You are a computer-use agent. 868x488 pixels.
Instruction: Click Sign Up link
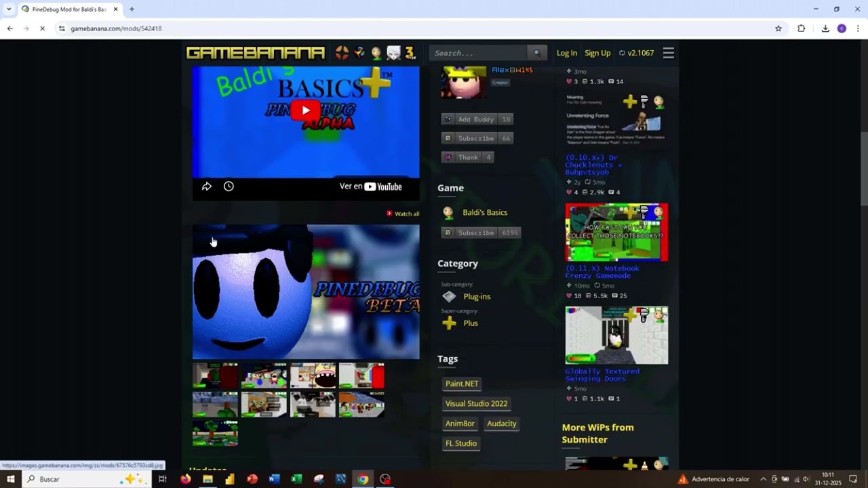click(597, 53)
